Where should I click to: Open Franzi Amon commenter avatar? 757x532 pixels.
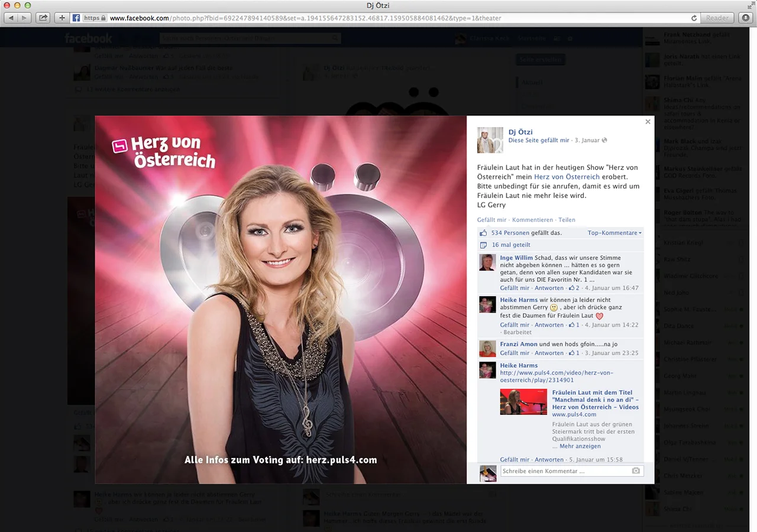point(487,349)
